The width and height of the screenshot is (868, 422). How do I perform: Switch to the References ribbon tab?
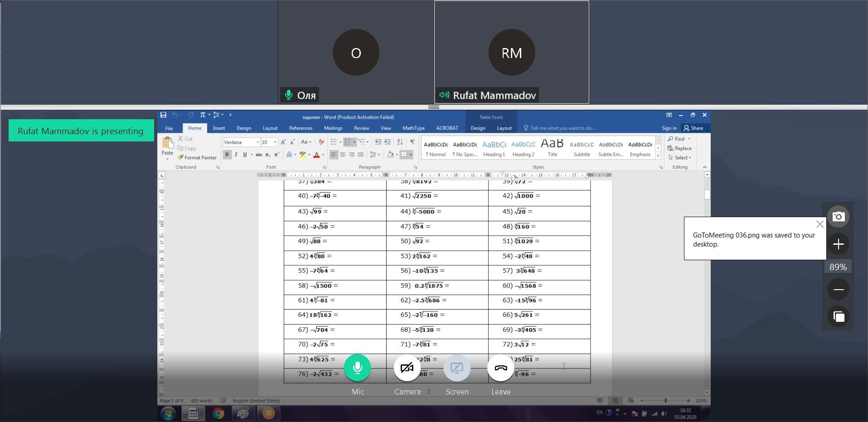301,128
